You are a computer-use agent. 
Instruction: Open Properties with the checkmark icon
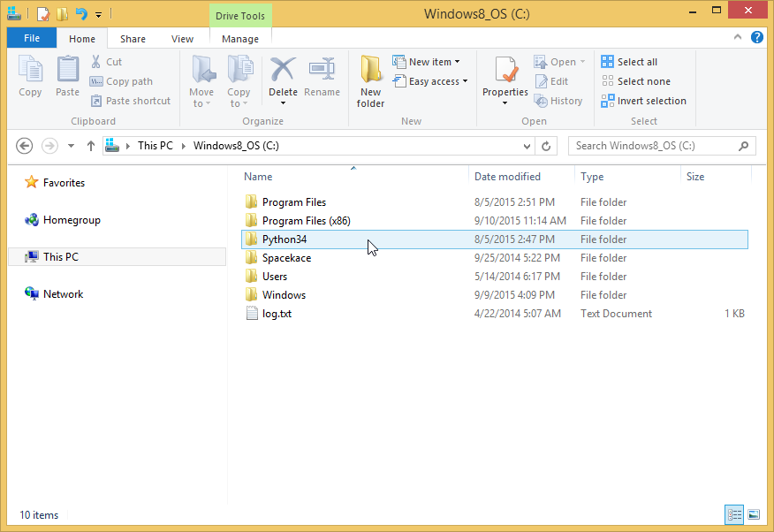click(x=505, y=69)
